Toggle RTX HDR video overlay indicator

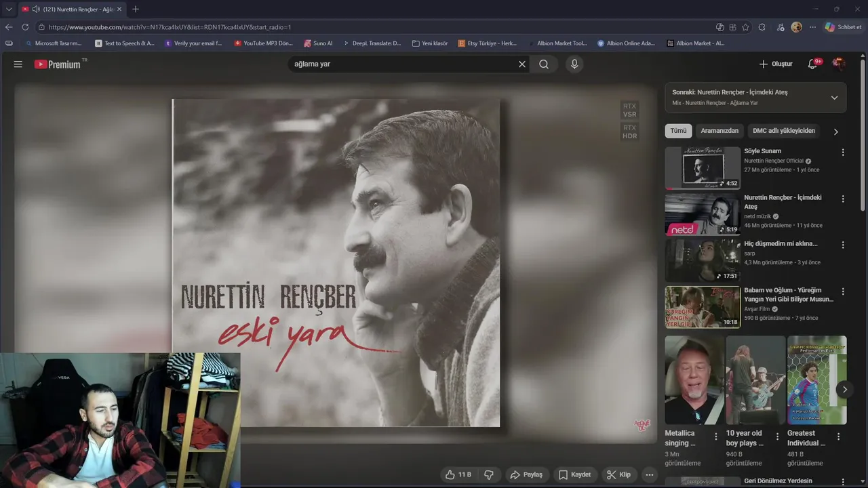(630, 132)
